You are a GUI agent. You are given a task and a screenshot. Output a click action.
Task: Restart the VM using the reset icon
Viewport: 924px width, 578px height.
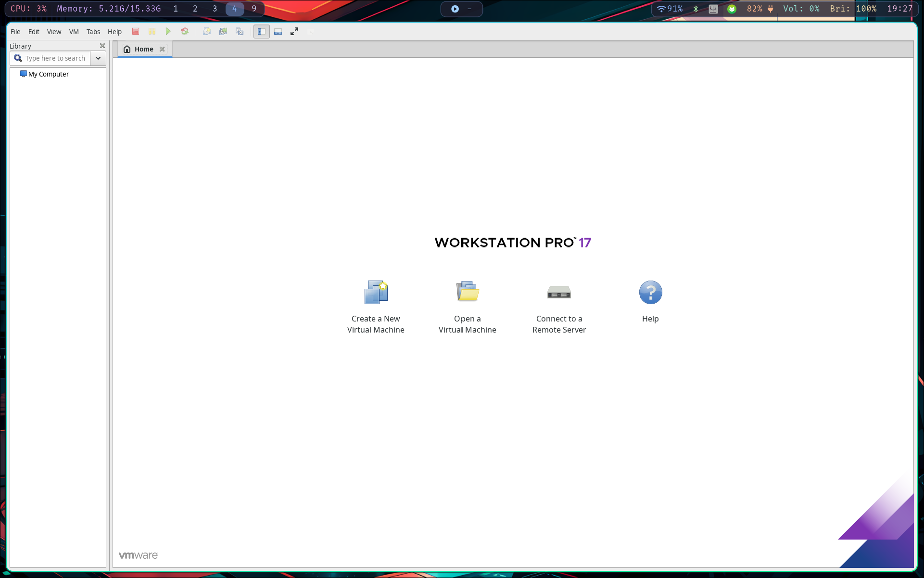tap(185, 31)
